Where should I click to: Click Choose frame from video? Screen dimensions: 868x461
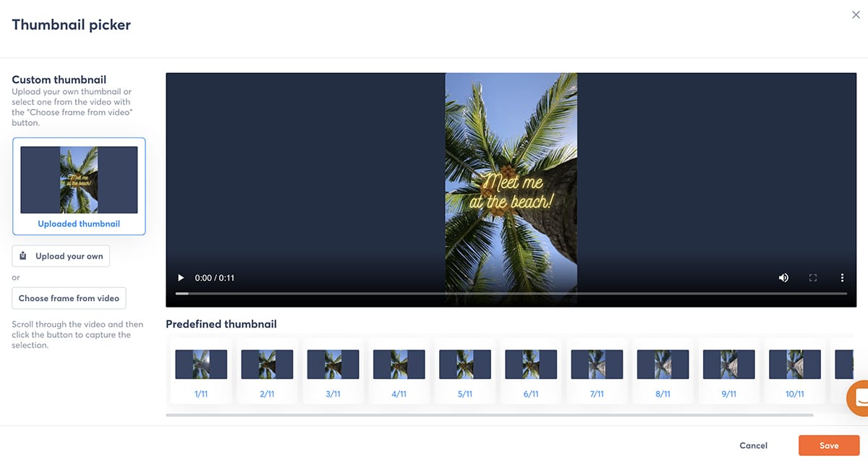69,298
